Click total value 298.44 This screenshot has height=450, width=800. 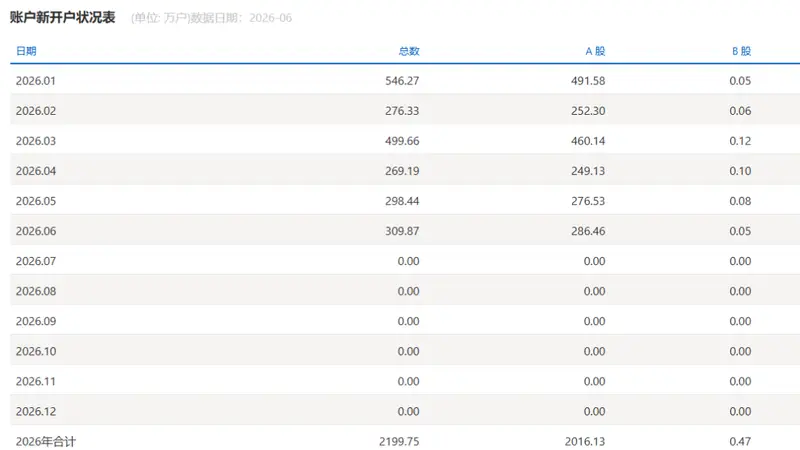click(402, 201)
